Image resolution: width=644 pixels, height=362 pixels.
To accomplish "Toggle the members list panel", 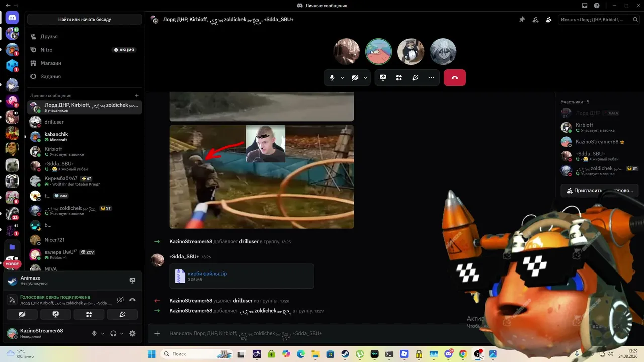I will coord(548,20).
